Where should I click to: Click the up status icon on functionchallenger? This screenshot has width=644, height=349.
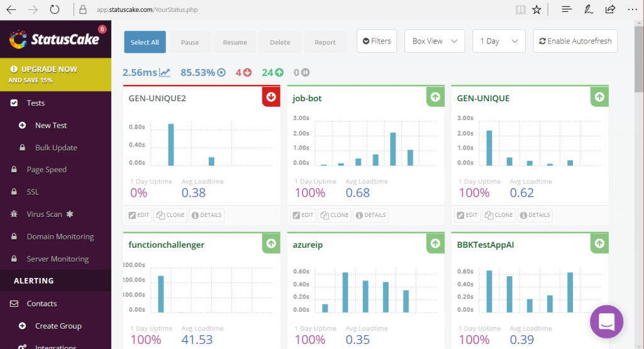click(271, 243)
